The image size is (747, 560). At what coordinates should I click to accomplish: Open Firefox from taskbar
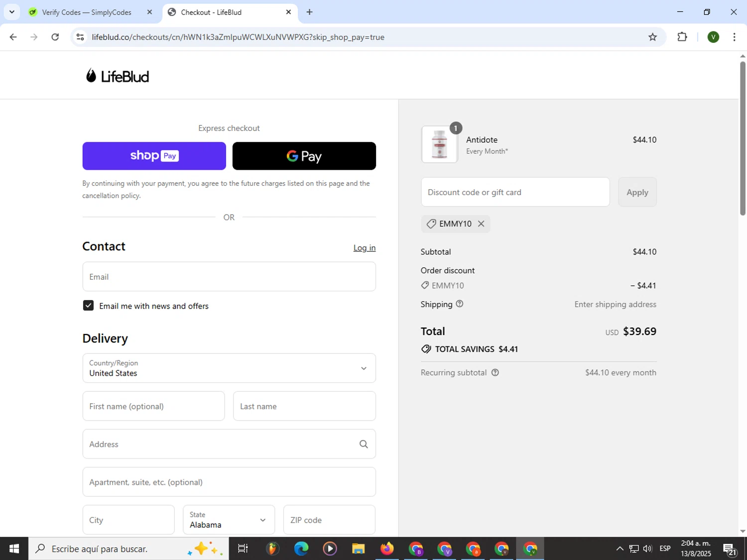click(387, 549)
